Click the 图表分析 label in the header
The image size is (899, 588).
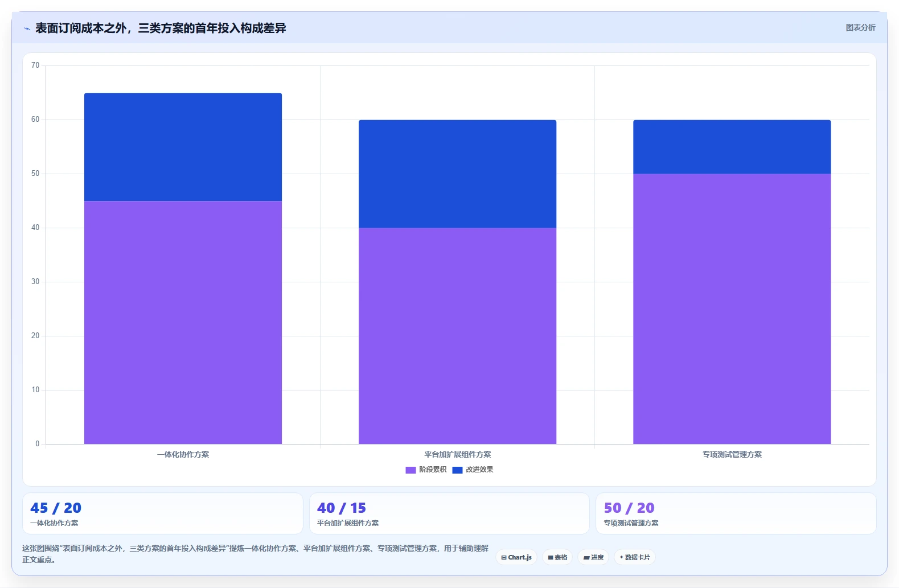coord(860,27)
